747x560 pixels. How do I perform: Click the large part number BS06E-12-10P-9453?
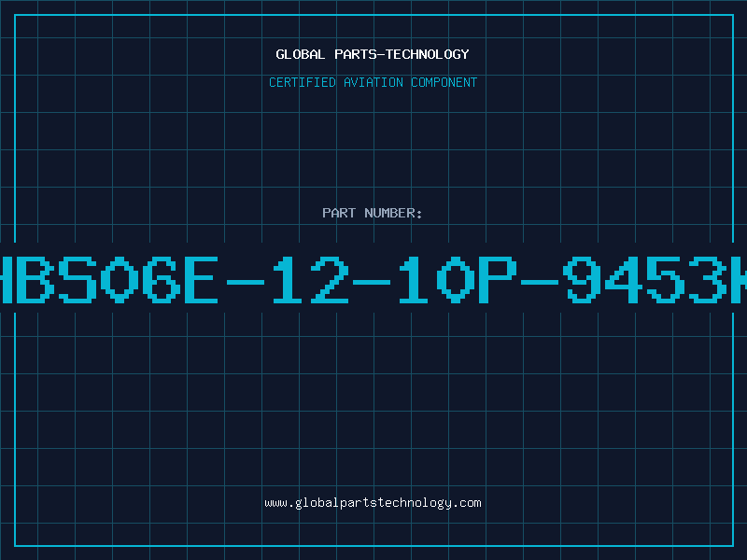[x=373, y=280]
